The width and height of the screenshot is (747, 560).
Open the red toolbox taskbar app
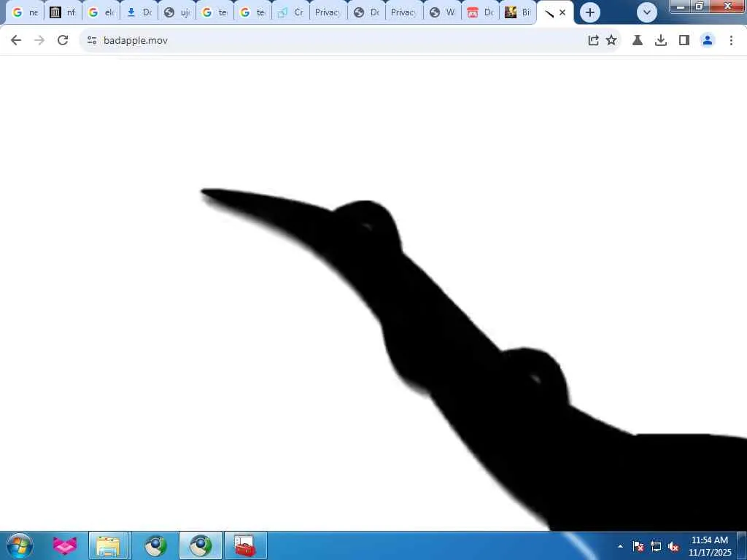pos(245,545)
